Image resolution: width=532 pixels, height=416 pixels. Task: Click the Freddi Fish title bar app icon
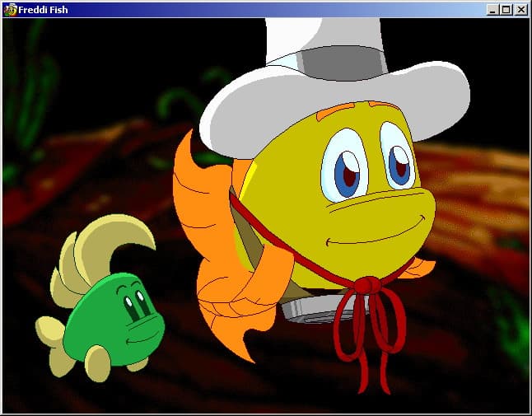[x=10, y=10]
